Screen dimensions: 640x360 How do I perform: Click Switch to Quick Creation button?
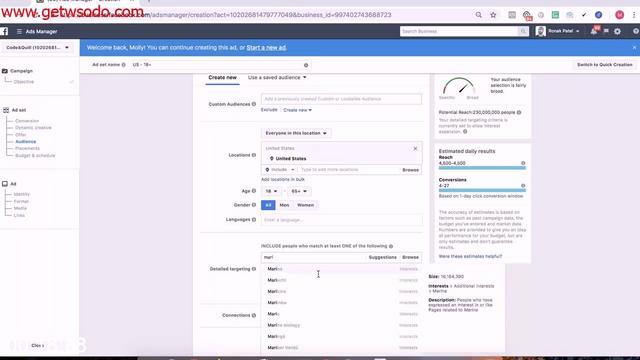click(604, 65)
